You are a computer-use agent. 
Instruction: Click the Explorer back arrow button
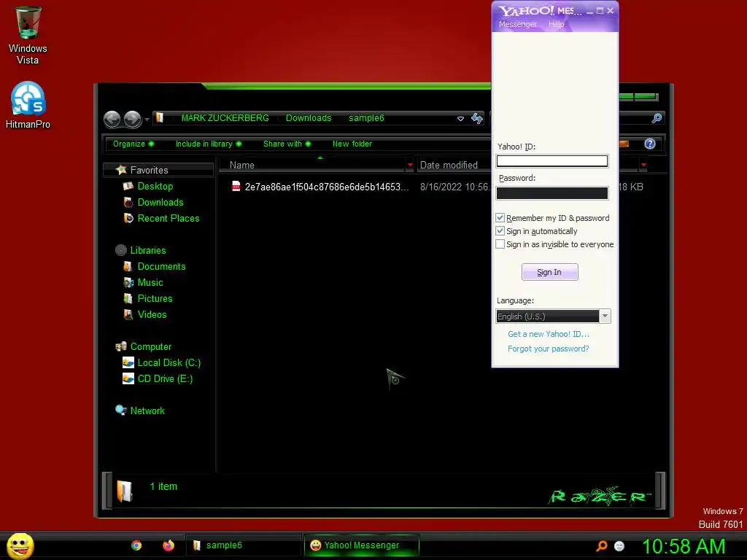click(112, 119)
